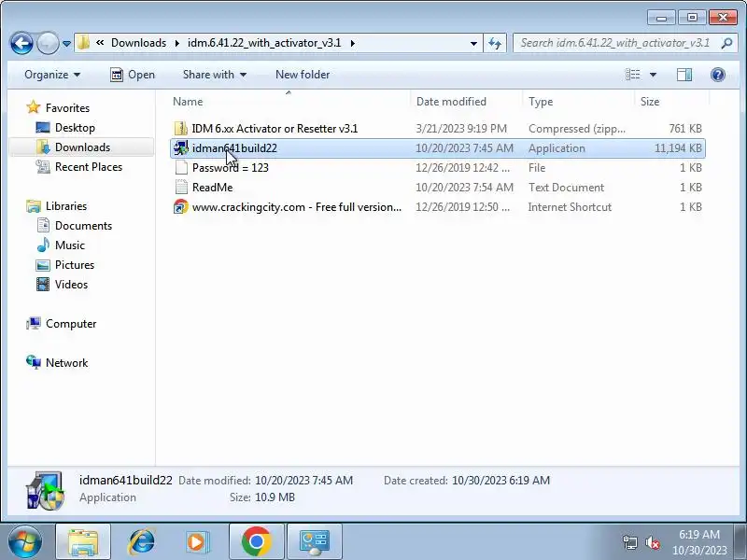Open Videos library
Screen dimensions: 747x560
point(71,285)
